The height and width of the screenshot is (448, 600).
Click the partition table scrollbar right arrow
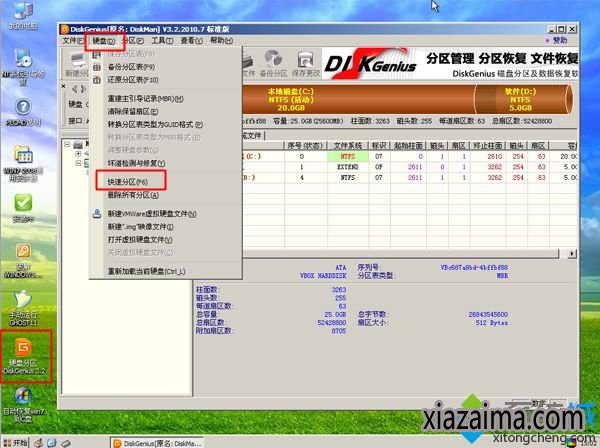pos(572,253)
